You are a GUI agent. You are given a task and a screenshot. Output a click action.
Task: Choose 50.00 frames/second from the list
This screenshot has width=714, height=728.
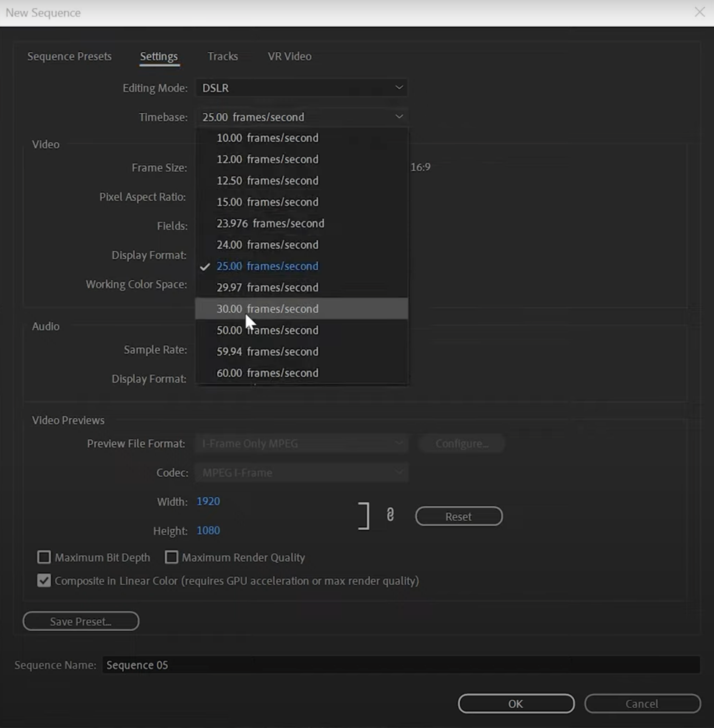click(x=302, y=330)
